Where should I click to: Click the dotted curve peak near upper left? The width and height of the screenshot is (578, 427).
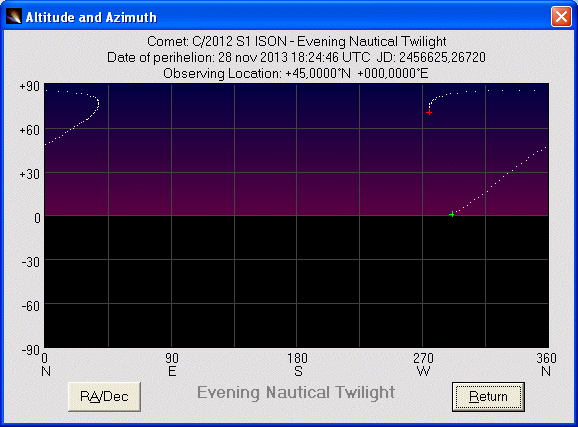tap(97, 102)
